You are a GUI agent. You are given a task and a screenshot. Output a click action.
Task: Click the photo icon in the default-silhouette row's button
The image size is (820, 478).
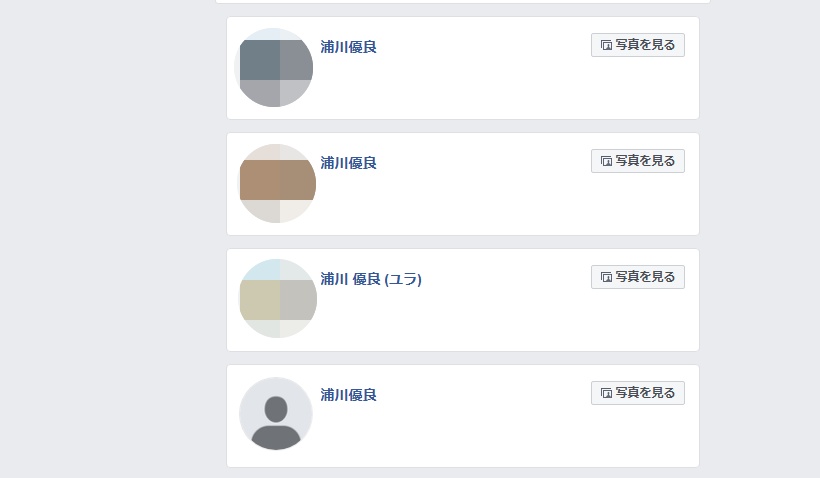[x=606, y=393]
